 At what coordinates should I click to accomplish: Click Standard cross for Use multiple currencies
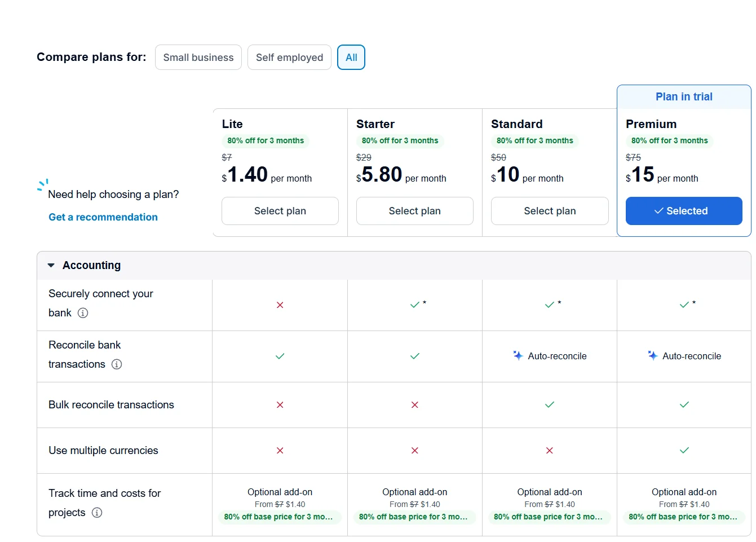point(550,451)
